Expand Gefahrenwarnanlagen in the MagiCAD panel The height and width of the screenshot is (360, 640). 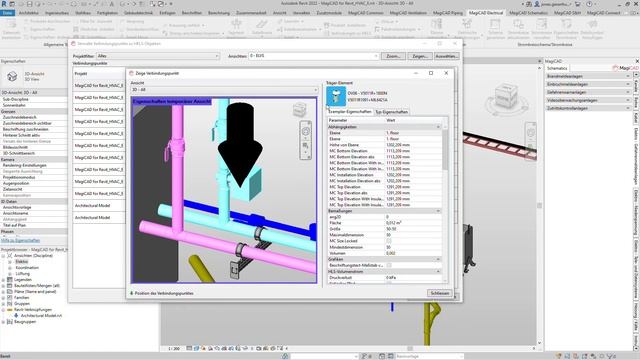[588, 92]
